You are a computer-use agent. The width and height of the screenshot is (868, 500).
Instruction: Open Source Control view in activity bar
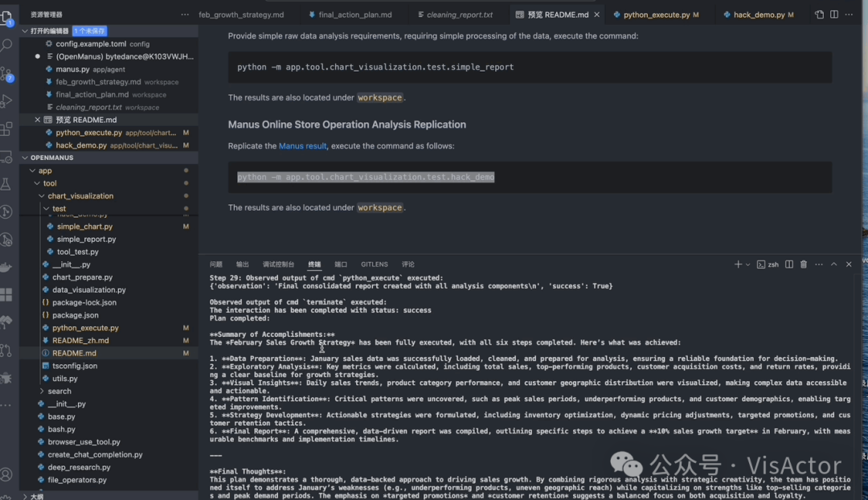[6, 73]
